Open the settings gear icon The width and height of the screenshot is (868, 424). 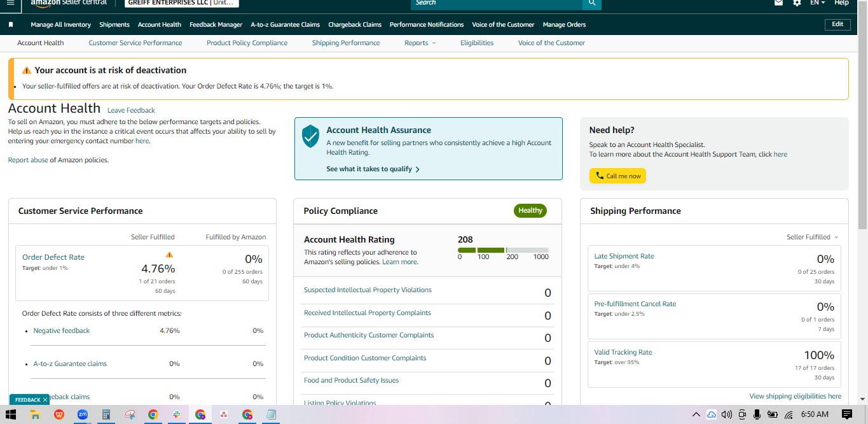point(797,3)
